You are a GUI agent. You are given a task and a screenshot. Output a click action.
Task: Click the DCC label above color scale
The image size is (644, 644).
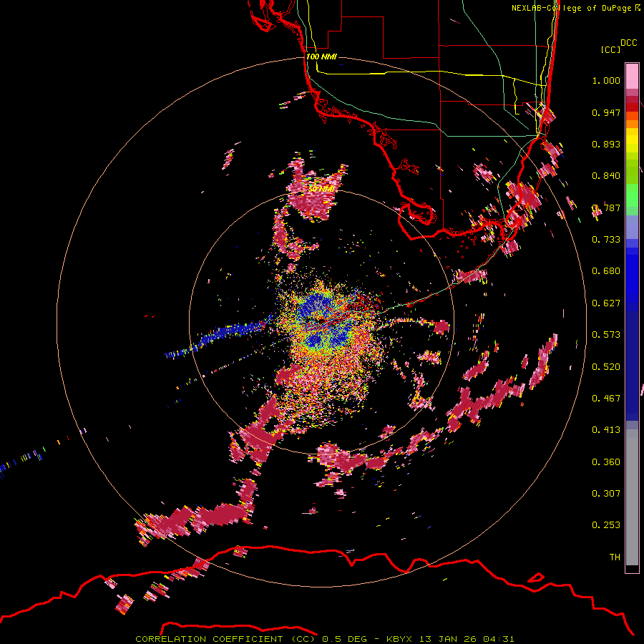pyautogui.click(x=628, y=43)
